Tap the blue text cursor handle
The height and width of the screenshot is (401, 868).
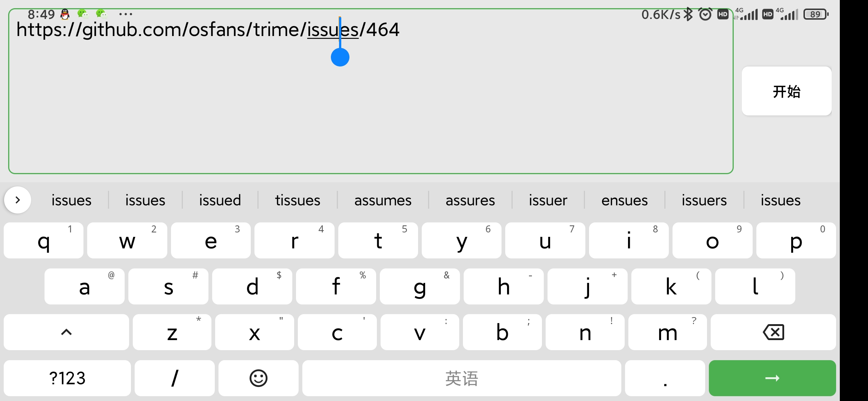point(340,57)
